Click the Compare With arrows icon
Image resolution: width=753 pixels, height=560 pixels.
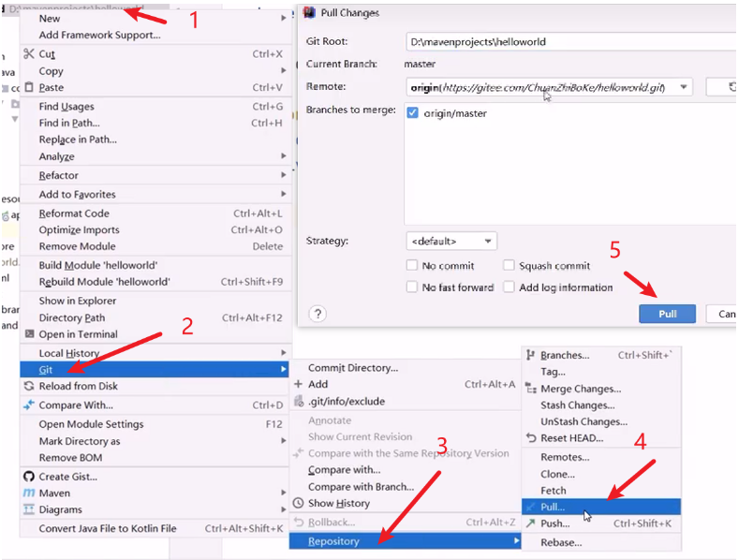29,405
